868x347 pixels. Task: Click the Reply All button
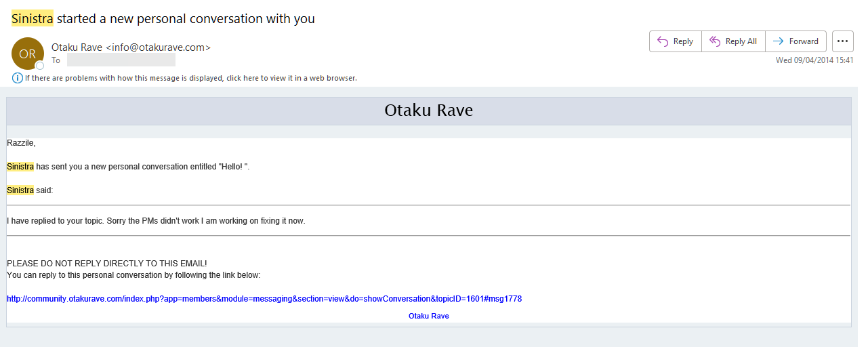click(x=733, y=41)
